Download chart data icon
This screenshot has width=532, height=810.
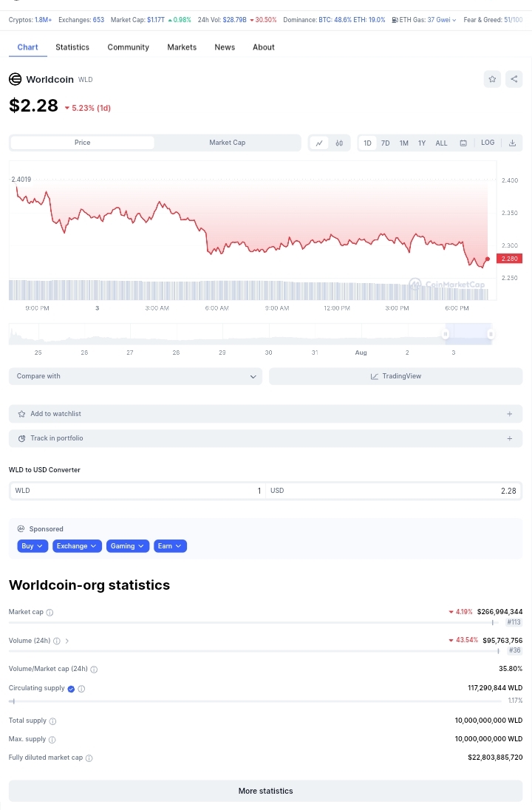[x=512, y=143]
